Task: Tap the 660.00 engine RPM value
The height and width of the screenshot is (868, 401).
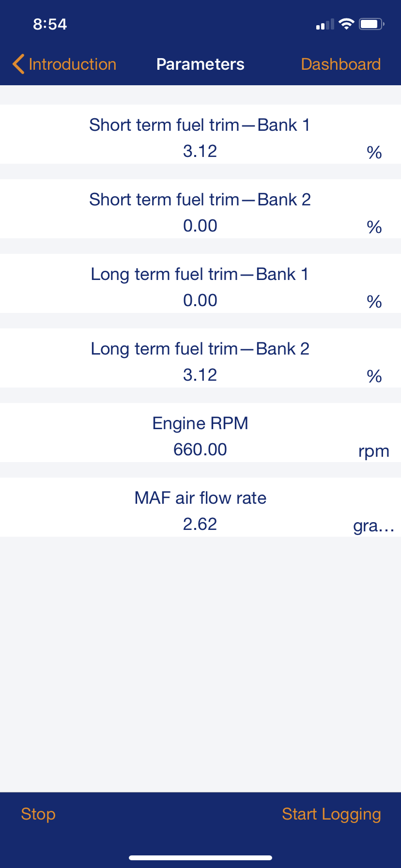Action: point(200,449)
